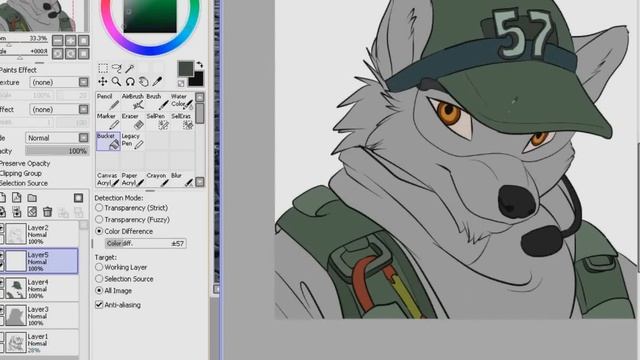This screenshot has height=360, width=640.
Task: Toggle Preserve Opacity option
Action: [25, 163]
